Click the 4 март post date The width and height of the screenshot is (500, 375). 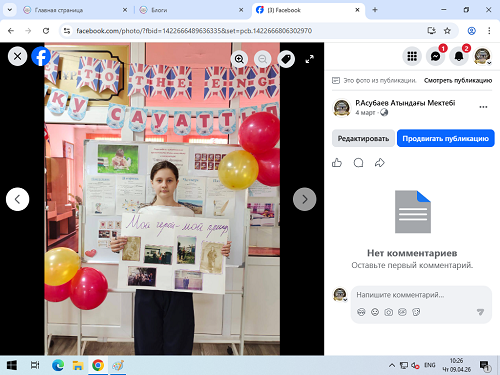(365, 113)
